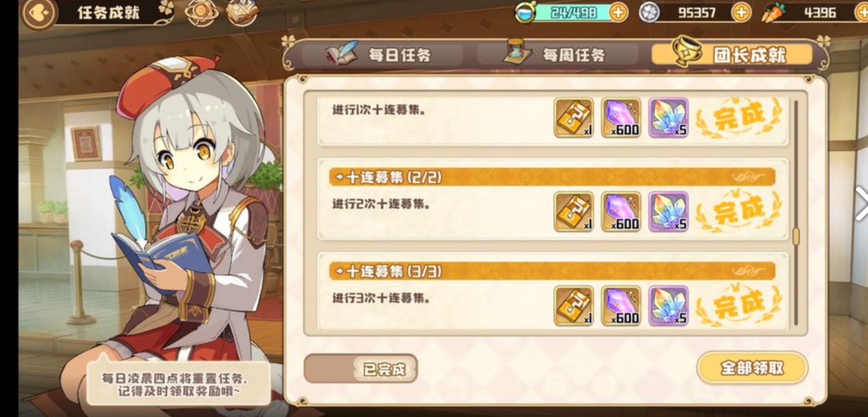Viewport: 868px width, 417px height.
Task: Select the 团长成就 tab
Action: pyautogui.click(x=732, y=54)
